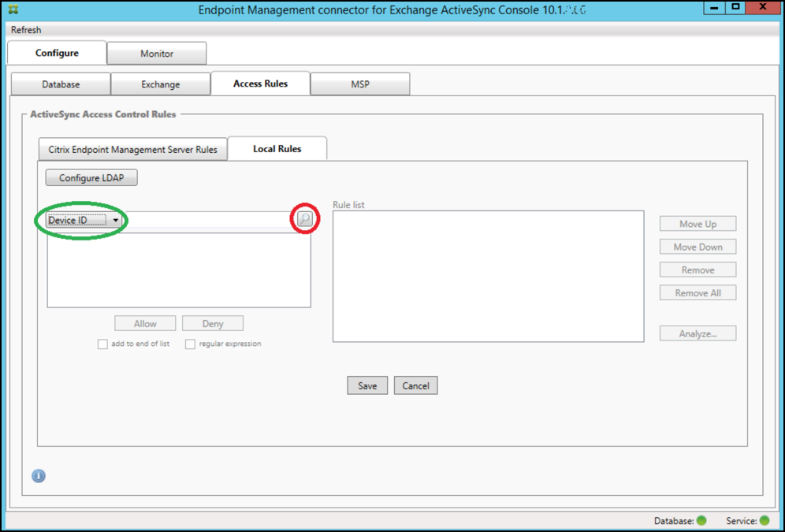Switch to the Configure tab
785x532 pixels.
tap(57, 53)
